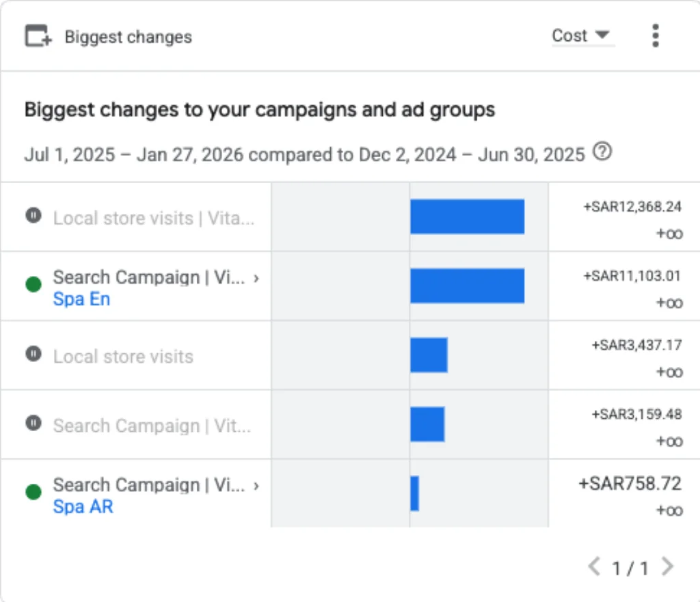
Task: Expand the chevron next to the Spa AR campaign
Action: click(256, 486)
